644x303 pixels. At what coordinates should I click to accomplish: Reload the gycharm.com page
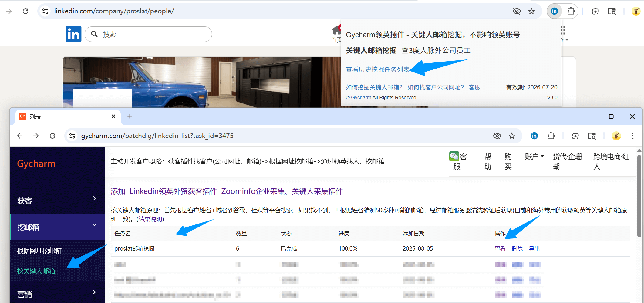tap(52, 136)
